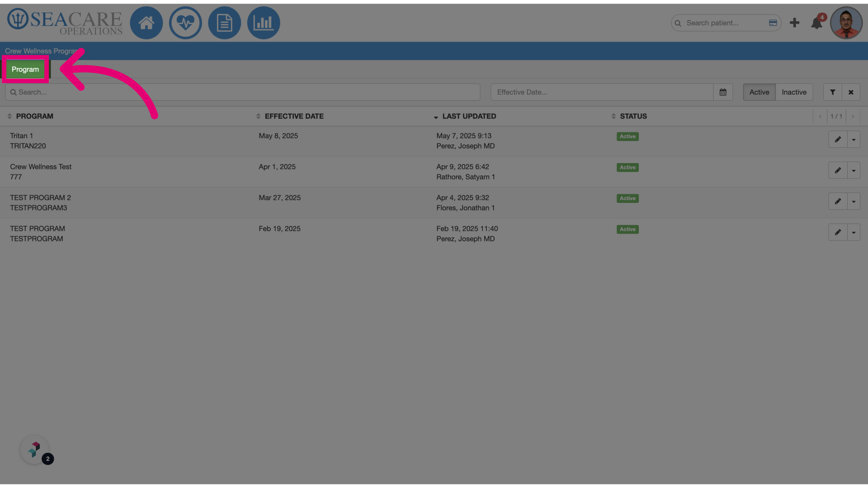Click the Feb 19, 2025 effective date
The height and width of the screenshot is (488, 868).
coord(279,229)
